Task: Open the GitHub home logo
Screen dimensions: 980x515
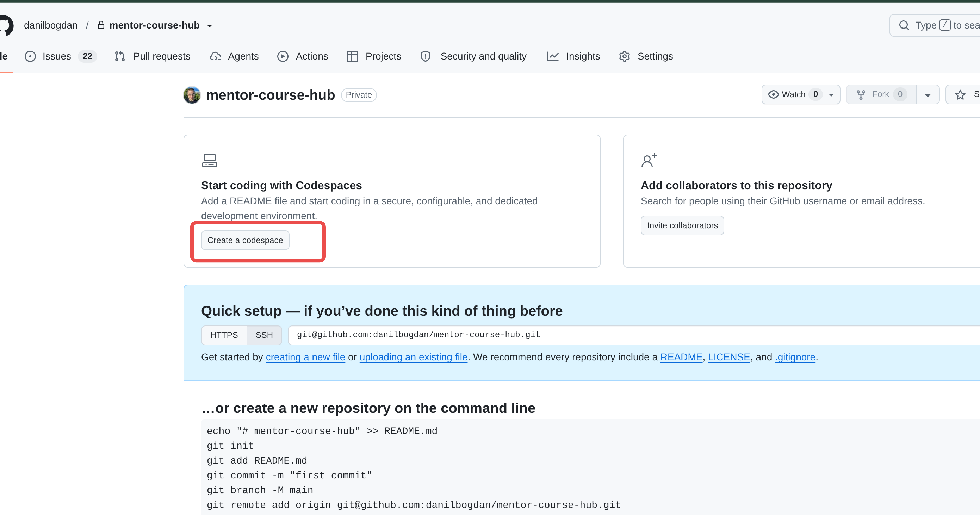Action: (x=6, y=25)
